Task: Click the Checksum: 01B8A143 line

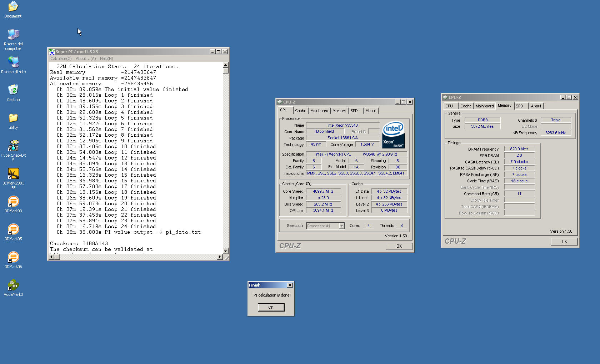Action: [x=79, y=244]
